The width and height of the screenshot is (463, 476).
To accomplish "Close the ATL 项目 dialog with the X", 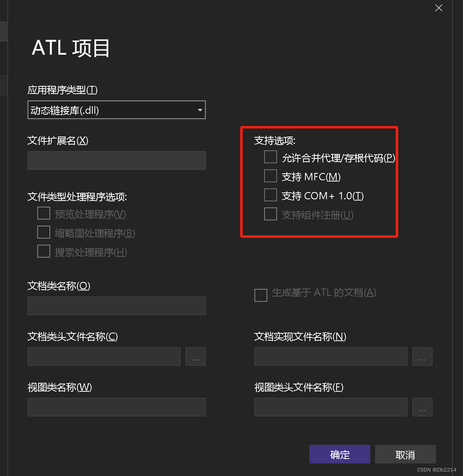I will coord(439,8).
